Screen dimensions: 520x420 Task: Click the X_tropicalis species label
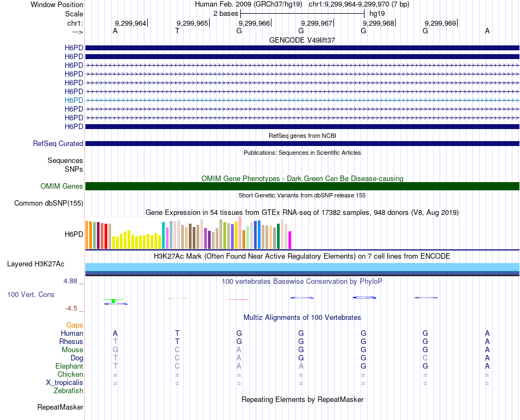coord(65,383)
